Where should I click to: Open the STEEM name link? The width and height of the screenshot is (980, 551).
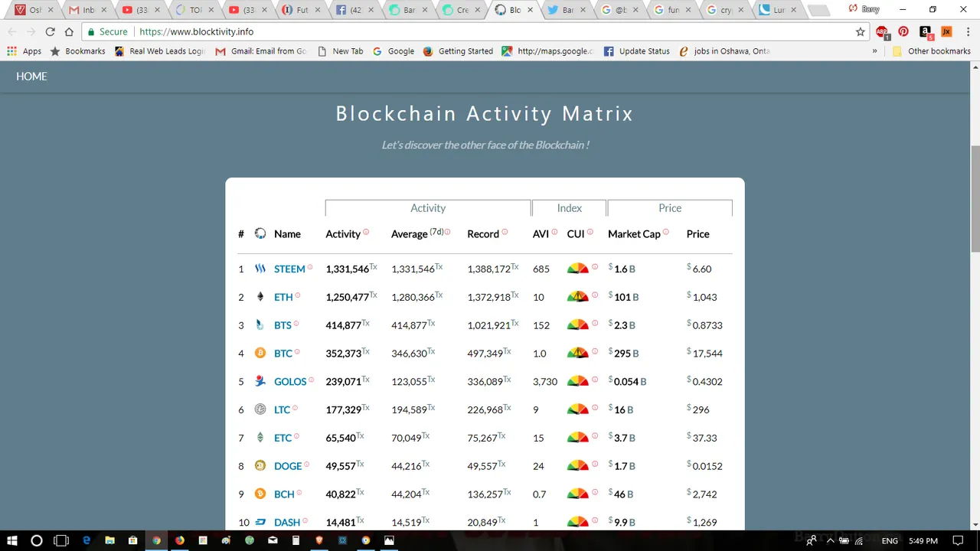click(x=289, y=269)
